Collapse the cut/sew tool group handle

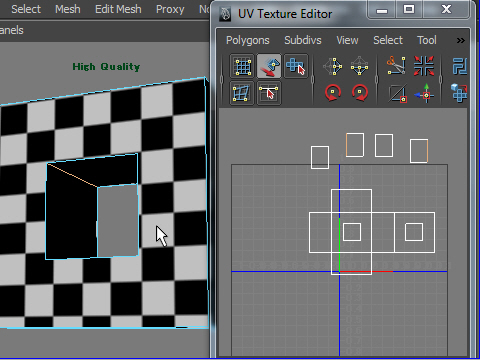377,80
